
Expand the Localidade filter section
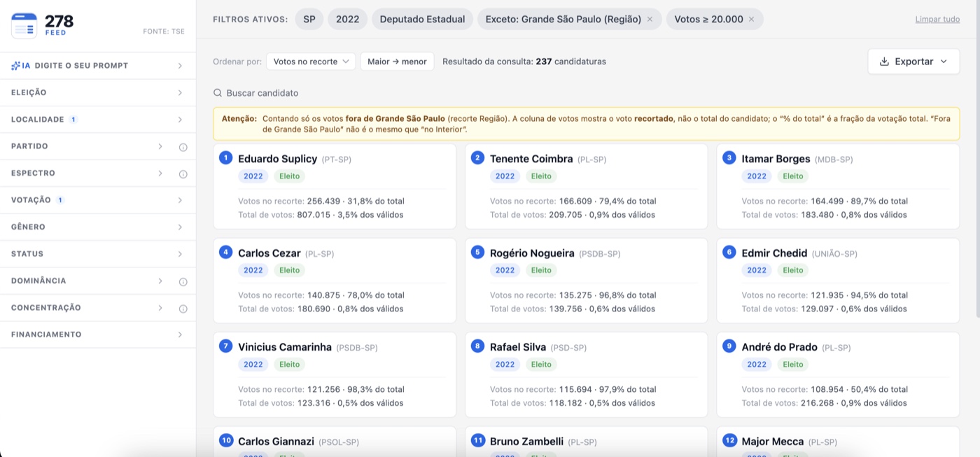[x=98, y=120]
